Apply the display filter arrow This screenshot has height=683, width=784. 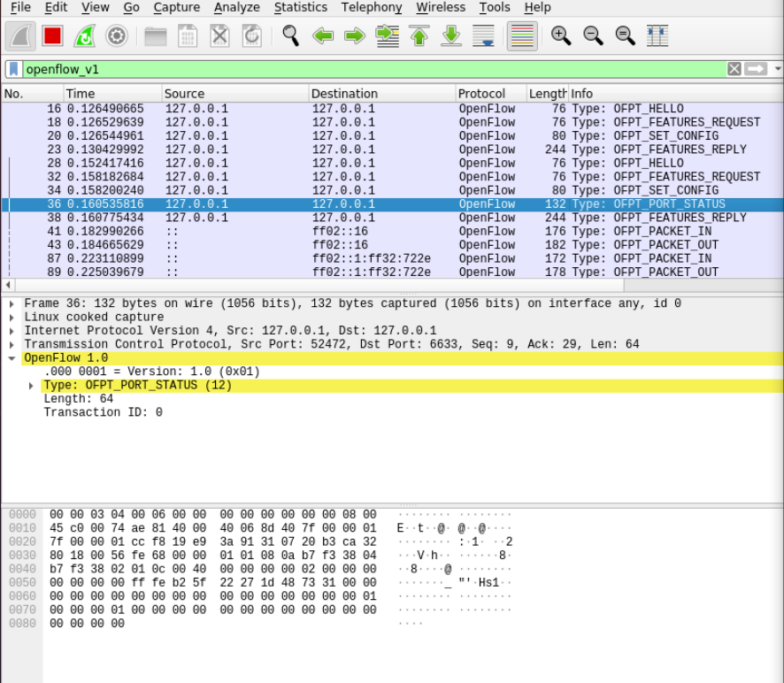[x=756, y=69]
